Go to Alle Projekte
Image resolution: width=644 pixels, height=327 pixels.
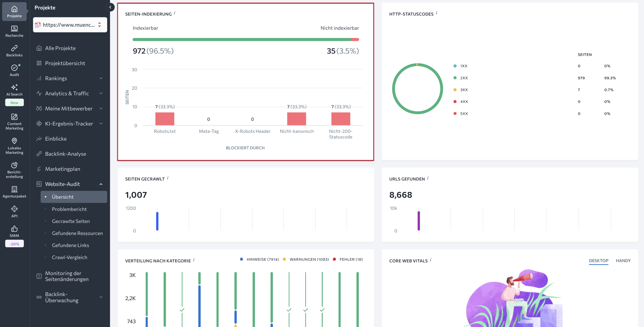coord(60,48)
